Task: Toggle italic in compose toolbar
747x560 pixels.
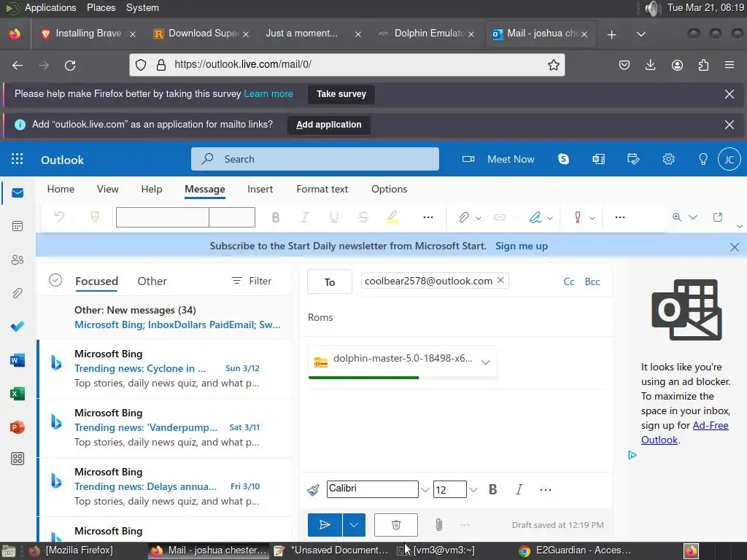Action: pos(519,489)
